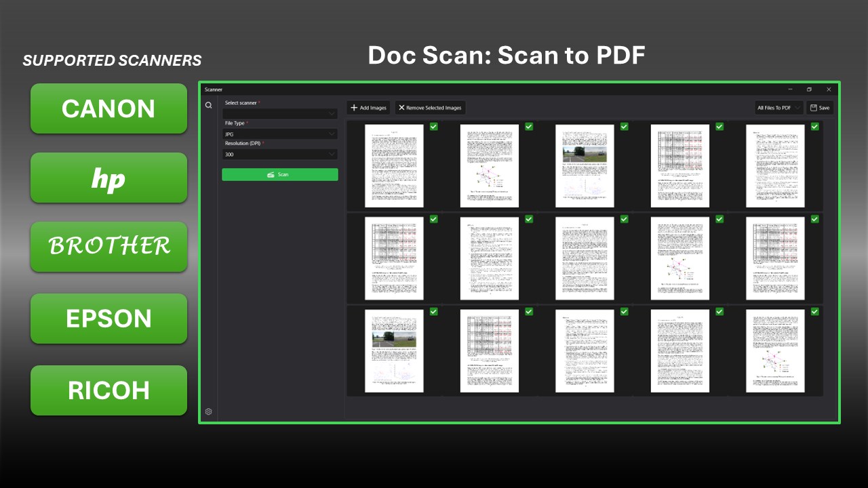Close the Scanner window
This screenshot has width=868, height=488.
click(x=829, y=89)
